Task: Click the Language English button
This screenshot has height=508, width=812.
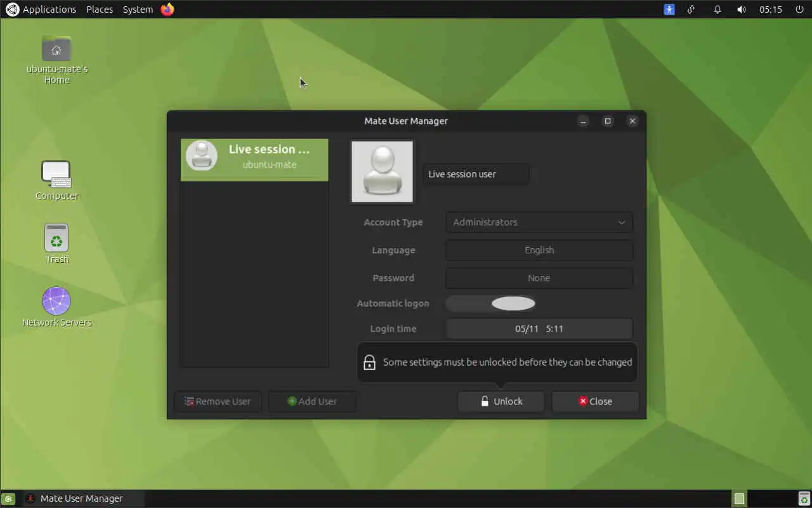Action: (x=539, y=250)
